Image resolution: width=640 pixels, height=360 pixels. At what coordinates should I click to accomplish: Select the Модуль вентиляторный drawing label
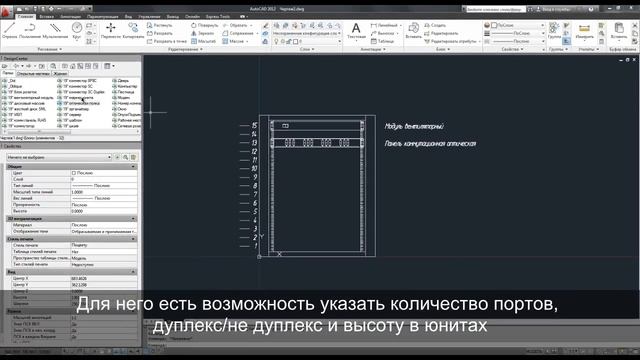414,127
